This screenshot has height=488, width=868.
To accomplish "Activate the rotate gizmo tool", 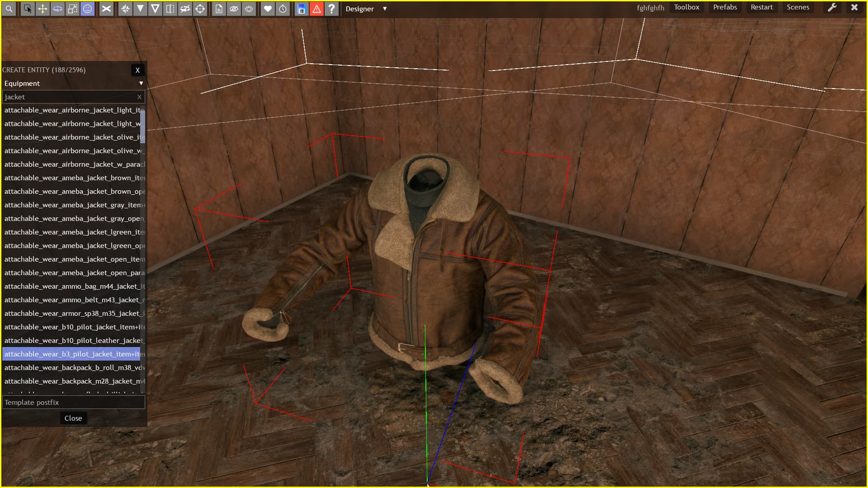I will (57, 9).
